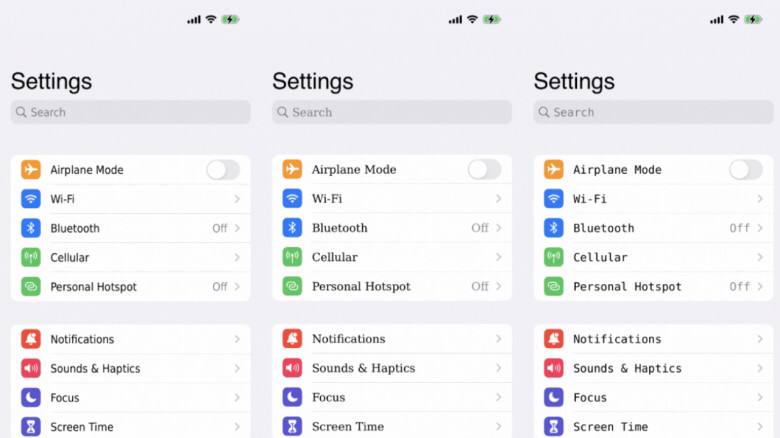Tap the Wi-Fi row chevron in left panel
The image size is (780, 438).
[x=237, y=199]
